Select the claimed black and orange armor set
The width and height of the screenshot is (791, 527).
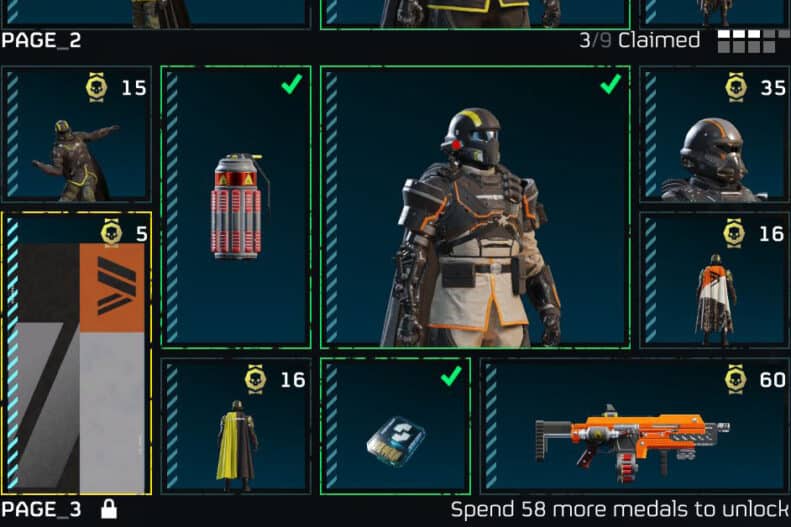pos(475,207)
